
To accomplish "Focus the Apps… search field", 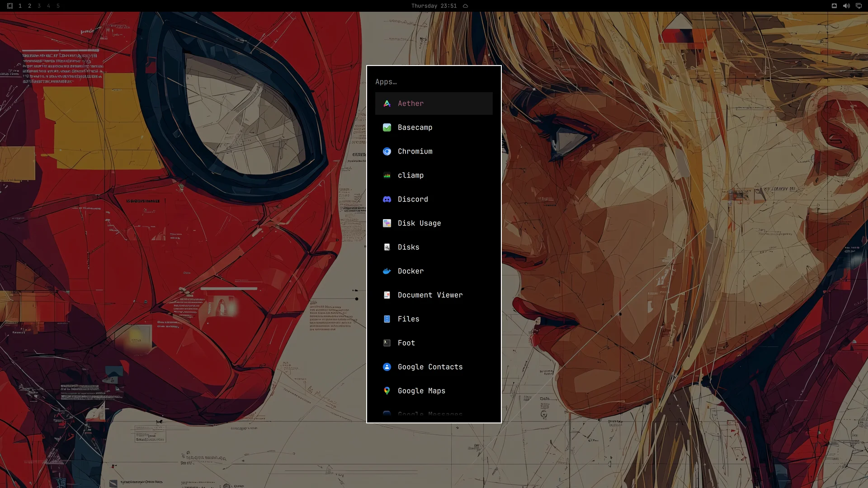I will click(x=434, y=82).
